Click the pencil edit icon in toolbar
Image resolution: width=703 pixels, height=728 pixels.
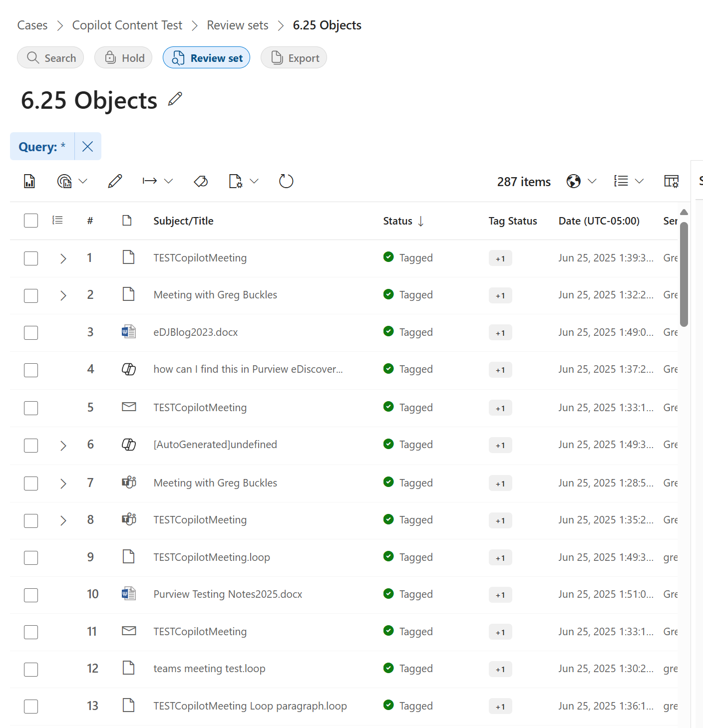[115, 181]
